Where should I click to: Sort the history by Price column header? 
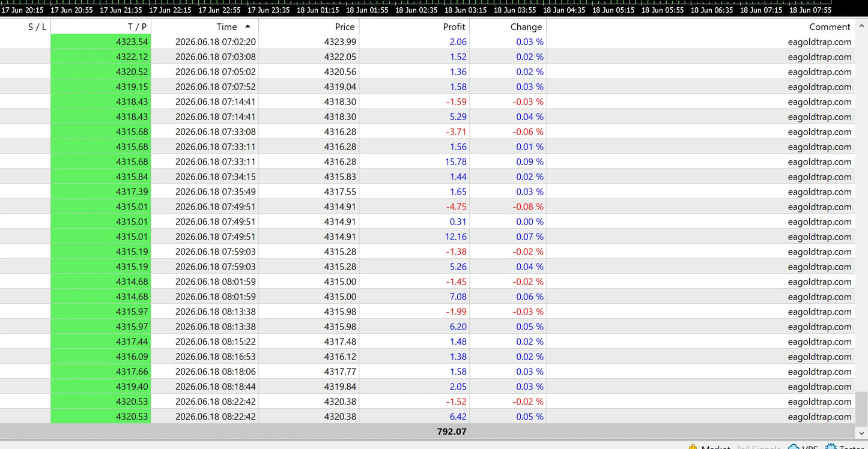tap(309, 26)
